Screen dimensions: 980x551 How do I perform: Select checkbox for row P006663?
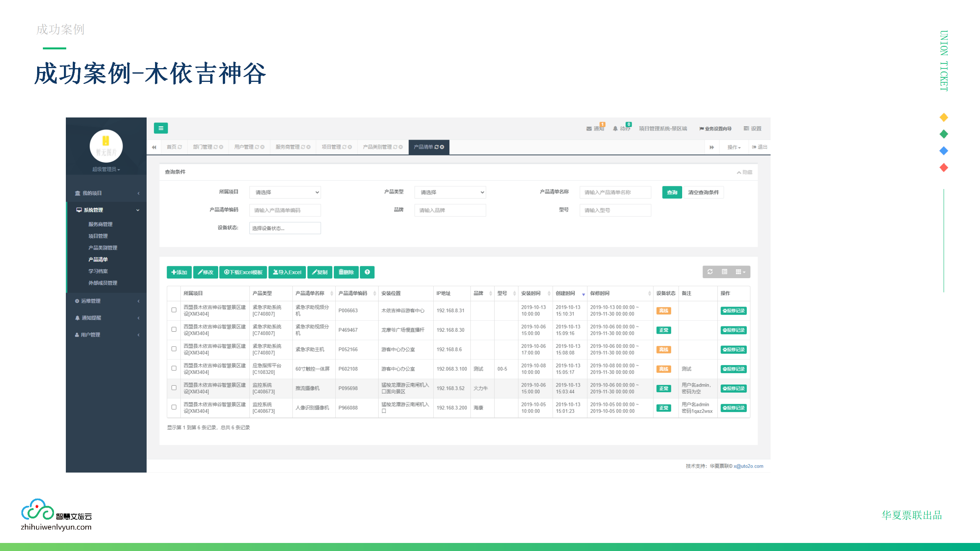(174, 310)
